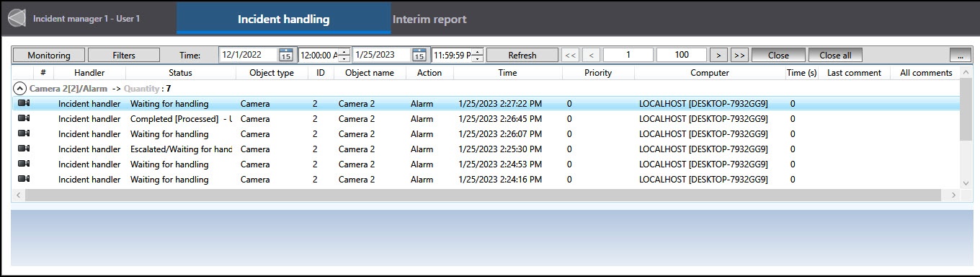Click the # column header
This screenshot has height=277, width=980.
[43, 73]
